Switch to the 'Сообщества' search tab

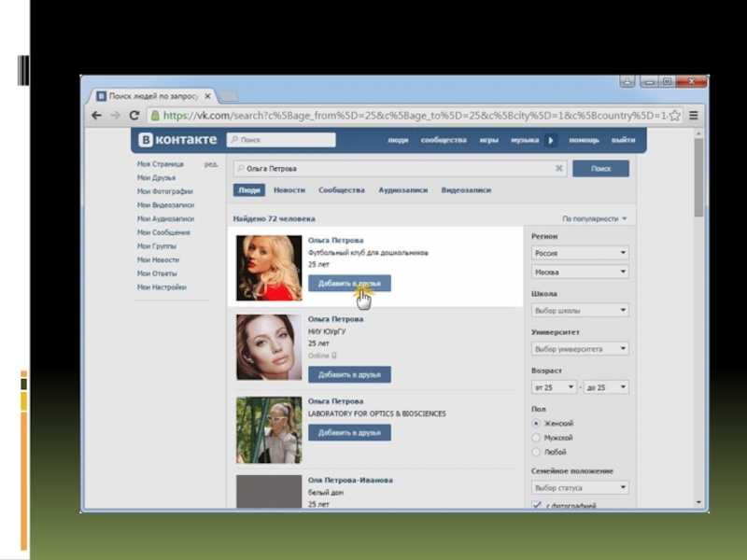pyautogui.click(x=342, y=190)
